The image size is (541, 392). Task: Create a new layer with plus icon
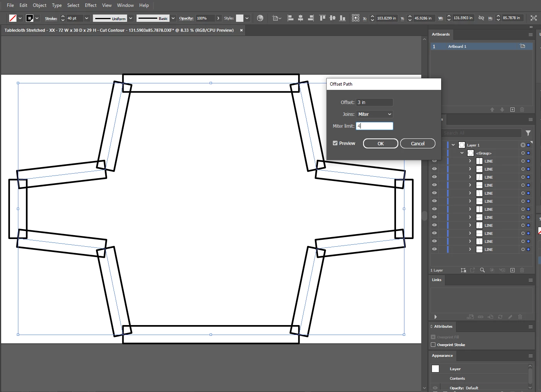click(512, 270)
